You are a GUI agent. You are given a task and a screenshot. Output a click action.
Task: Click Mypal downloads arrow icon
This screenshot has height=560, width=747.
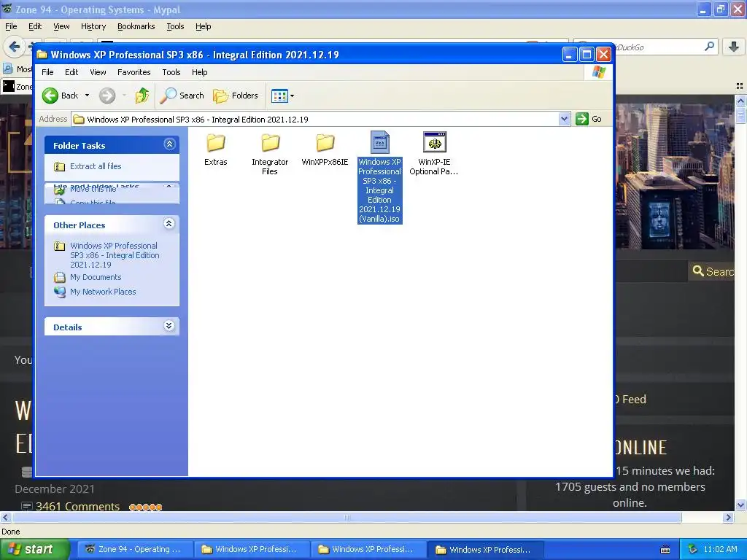tap(734, 47)
